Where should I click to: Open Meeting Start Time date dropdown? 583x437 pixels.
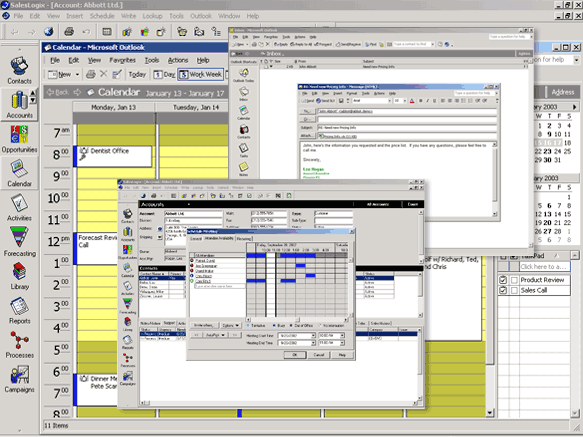pyautogui.click(x=313, y=335)
